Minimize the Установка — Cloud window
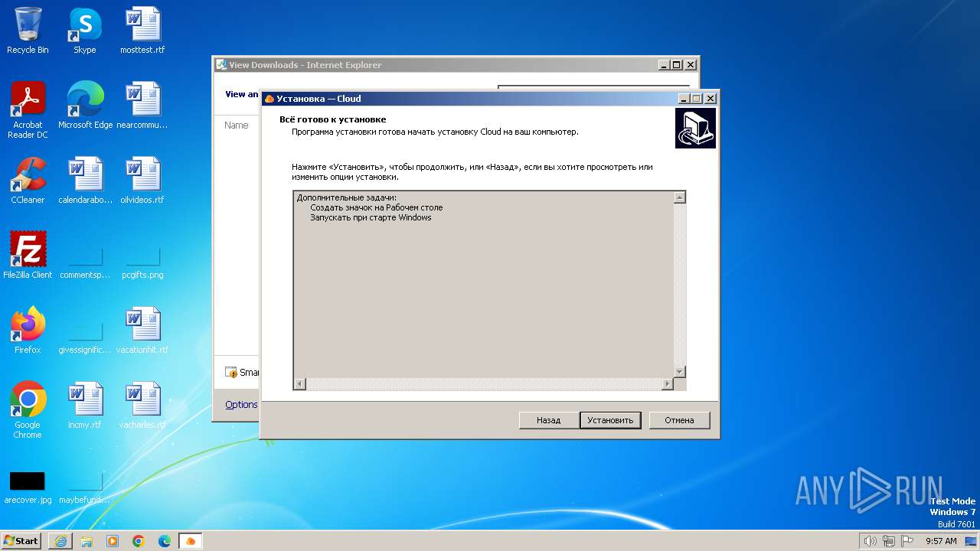Image resolution: width=980 pixels, height=551 pixels. click(x=683, y=99)
